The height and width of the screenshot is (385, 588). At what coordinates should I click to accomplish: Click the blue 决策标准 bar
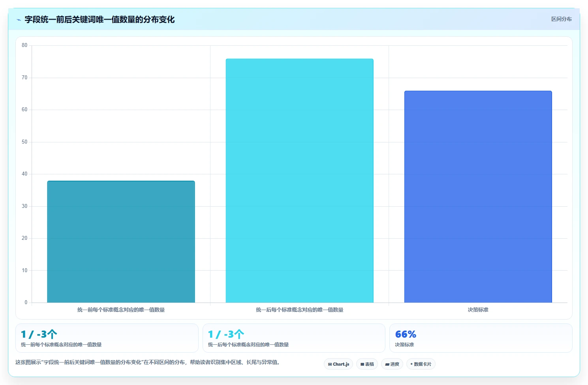tap(478, 197)
